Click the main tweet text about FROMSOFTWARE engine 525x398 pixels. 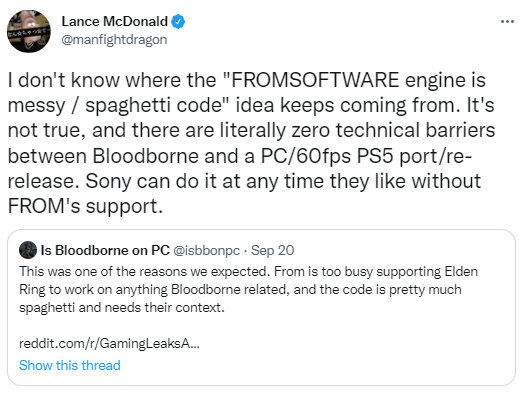click(251, 143)
